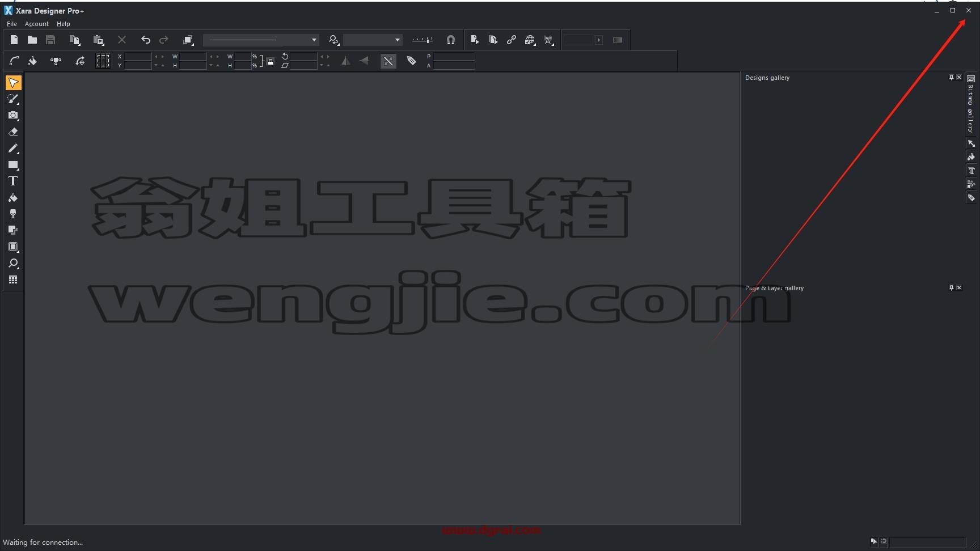Click the arrange objects stacking icon
This screenshot has height=551, width=980.
click(x=188, y=40)
